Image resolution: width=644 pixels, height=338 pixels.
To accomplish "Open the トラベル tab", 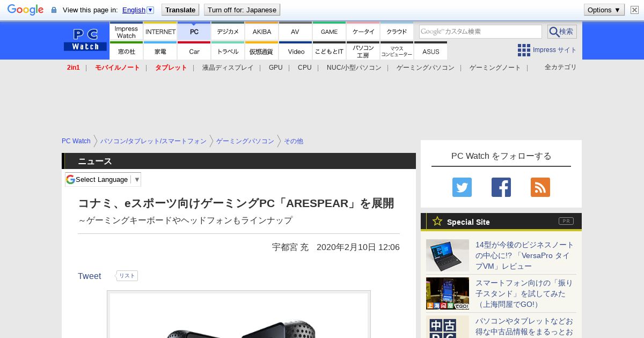I will click(x=228, y=51).
